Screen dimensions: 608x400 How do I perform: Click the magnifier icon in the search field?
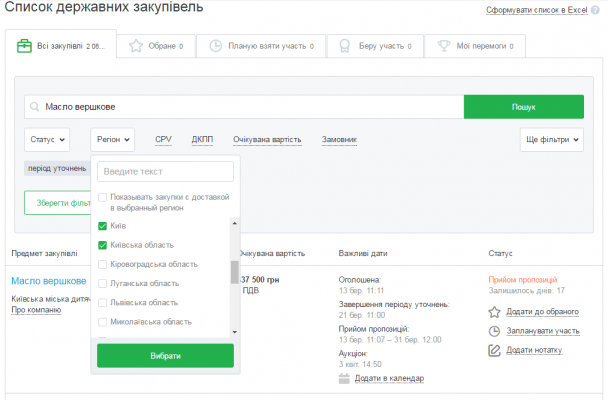click(35, 107)
